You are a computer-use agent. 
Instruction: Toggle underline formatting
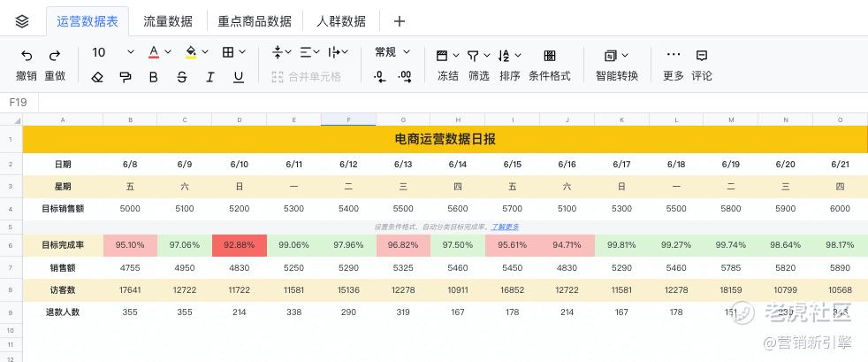click(239, 77)
